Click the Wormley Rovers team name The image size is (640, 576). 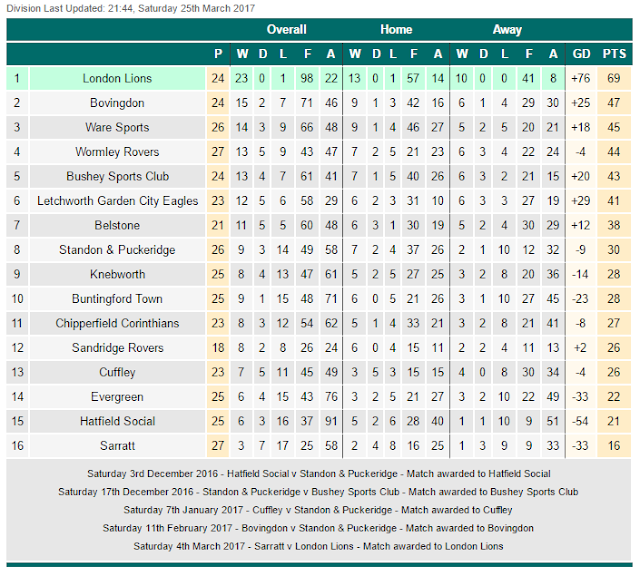click(116, 152)
